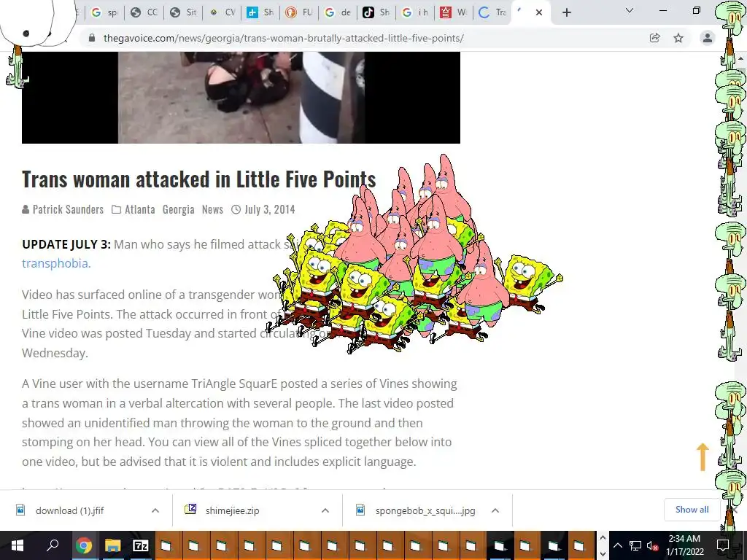Open Windows taskbar search

53,545
